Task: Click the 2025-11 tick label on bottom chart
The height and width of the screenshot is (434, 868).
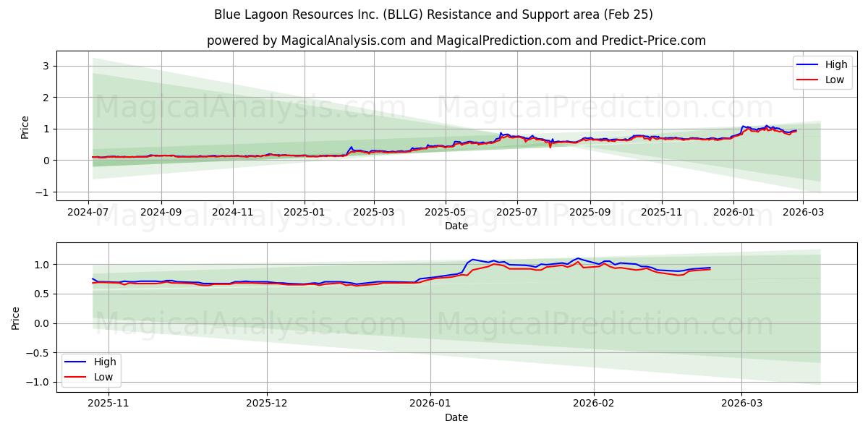Action: 109,404
